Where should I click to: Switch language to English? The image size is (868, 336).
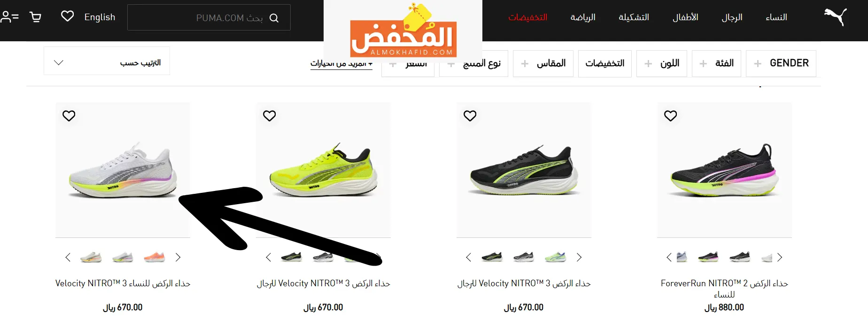tap(100, 17)
